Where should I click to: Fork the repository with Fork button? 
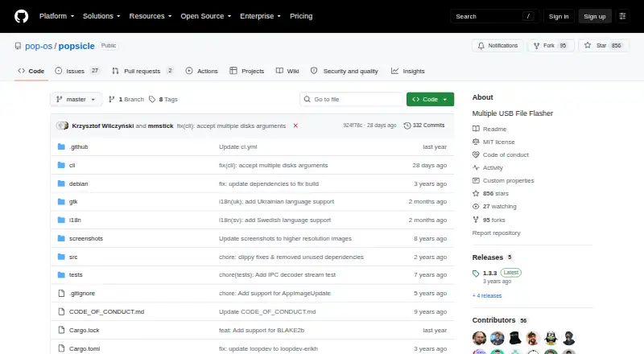pyautogui.click(x=551, y=46)
